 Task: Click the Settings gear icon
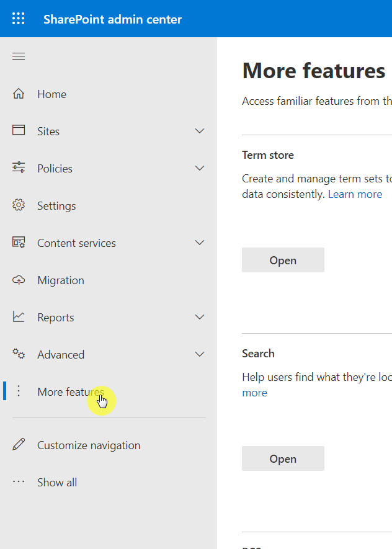point(19,205)
